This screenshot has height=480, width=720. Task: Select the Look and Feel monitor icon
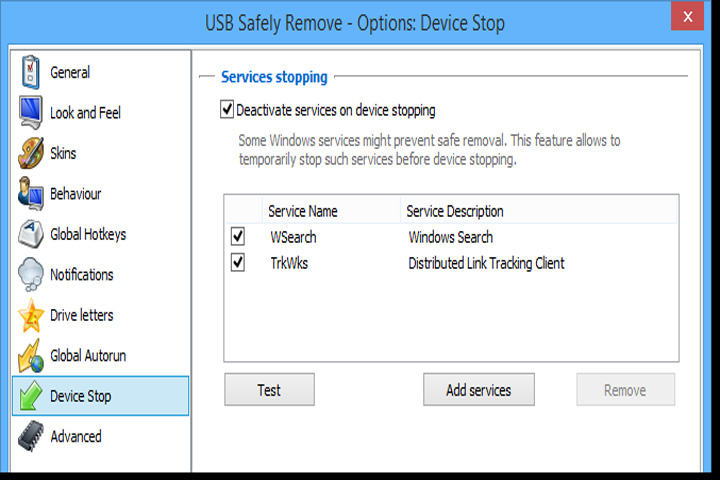tap(31, 113)
